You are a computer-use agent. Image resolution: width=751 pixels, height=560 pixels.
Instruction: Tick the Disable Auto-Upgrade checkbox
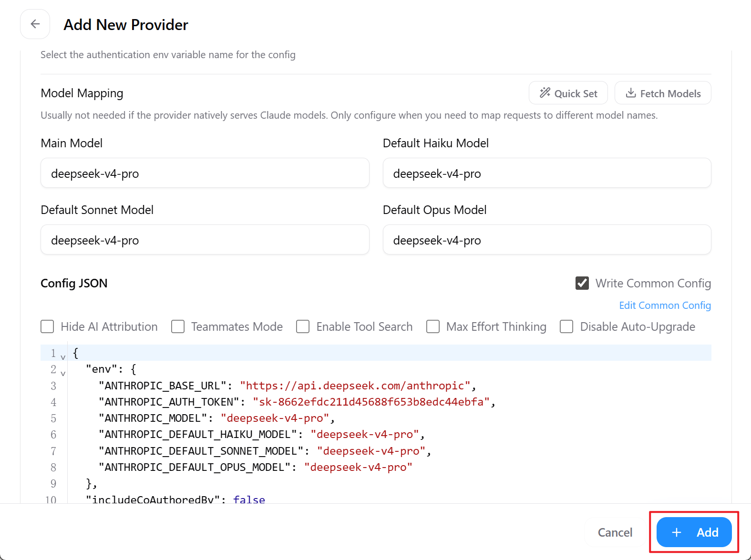click(566, 326)
